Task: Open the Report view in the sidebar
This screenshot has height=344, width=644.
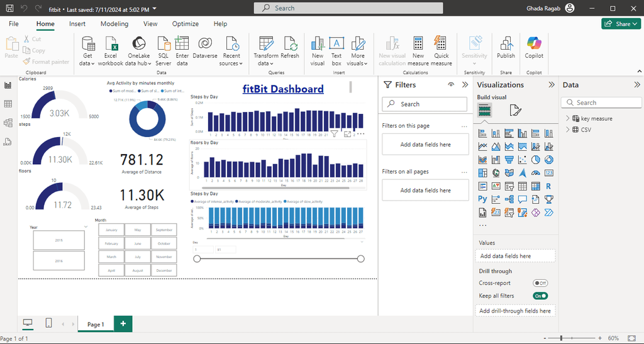Action: pyautogui.click(x=8, y=86)
